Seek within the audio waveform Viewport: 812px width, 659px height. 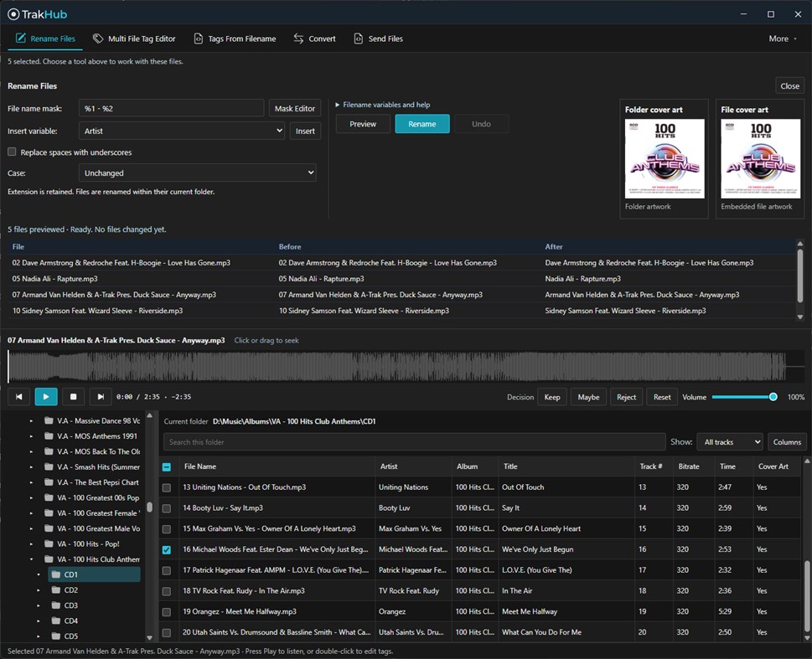pos(406,366)
